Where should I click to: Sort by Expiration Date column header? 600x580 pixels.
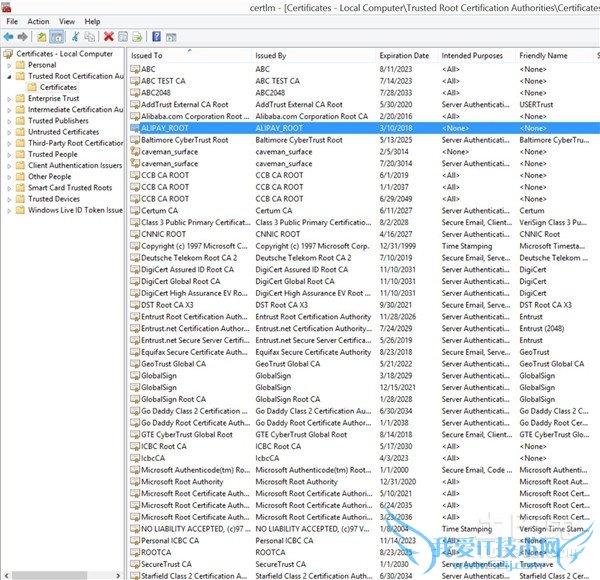405,56
